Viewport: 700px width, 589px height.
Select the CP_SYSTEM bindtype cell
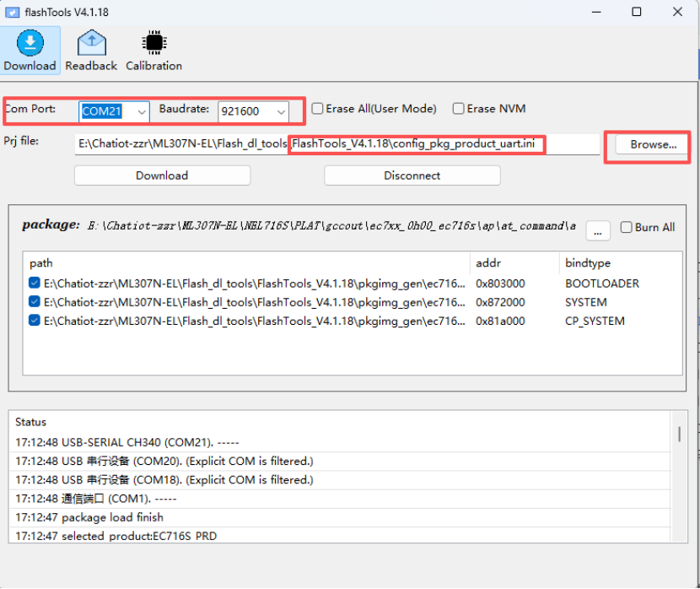tap(595, 321)
